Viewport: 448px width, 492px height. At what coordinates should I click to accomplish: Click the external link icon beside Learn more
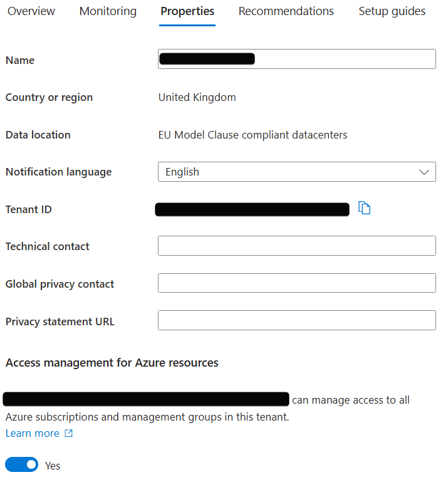coord(69,434)
